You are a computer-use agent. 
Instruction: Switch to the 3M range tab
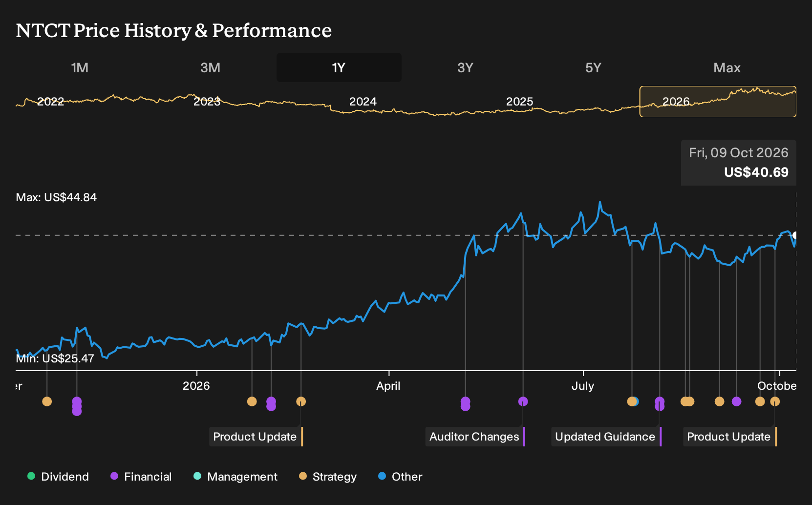coord(210,67)
